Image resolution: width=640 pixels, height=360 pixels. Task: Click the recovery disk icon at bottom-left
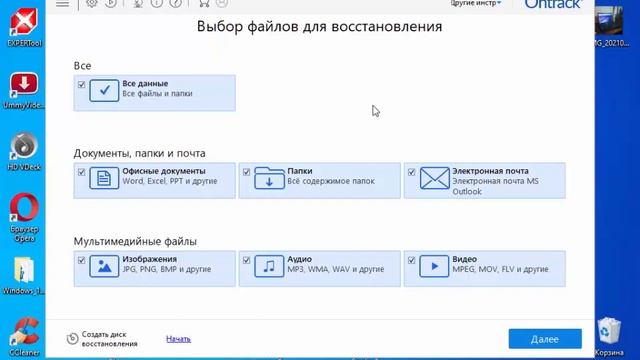click(x=72, y=338)
